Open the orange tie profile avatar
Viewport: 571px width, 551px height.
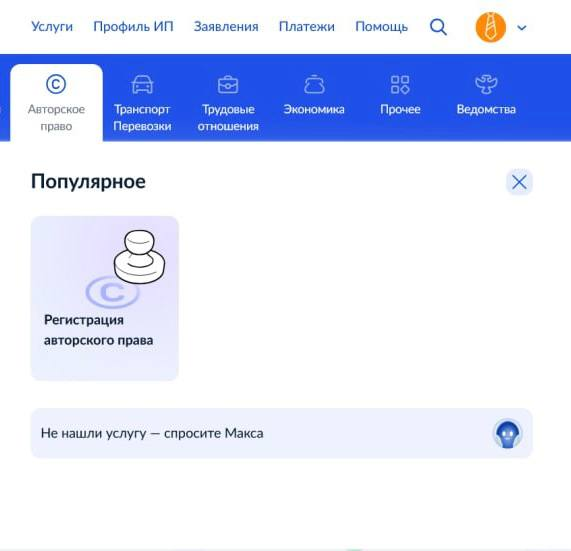point(491,27)
